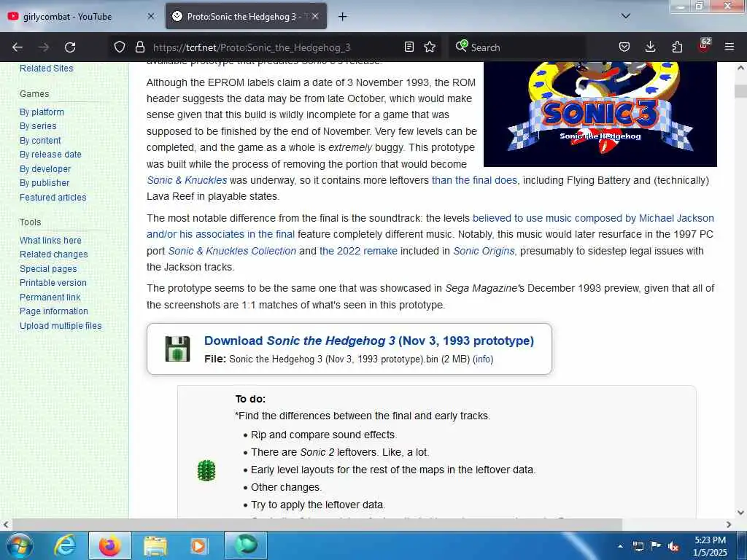Click the green cactus to-do icon
Viewport: 747px width, 560px height.
pyautogui.click(x=206, y=470)
